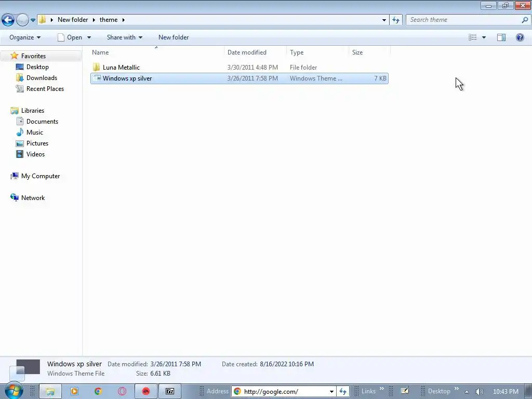
Task: Click the taskbar Address URL field
Action: [284, 392]
